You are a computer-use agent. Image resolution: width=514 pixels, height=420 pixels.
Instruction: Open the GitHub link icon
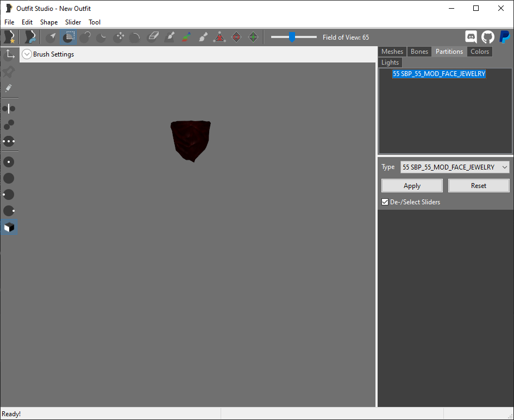[x=488, y=37]
